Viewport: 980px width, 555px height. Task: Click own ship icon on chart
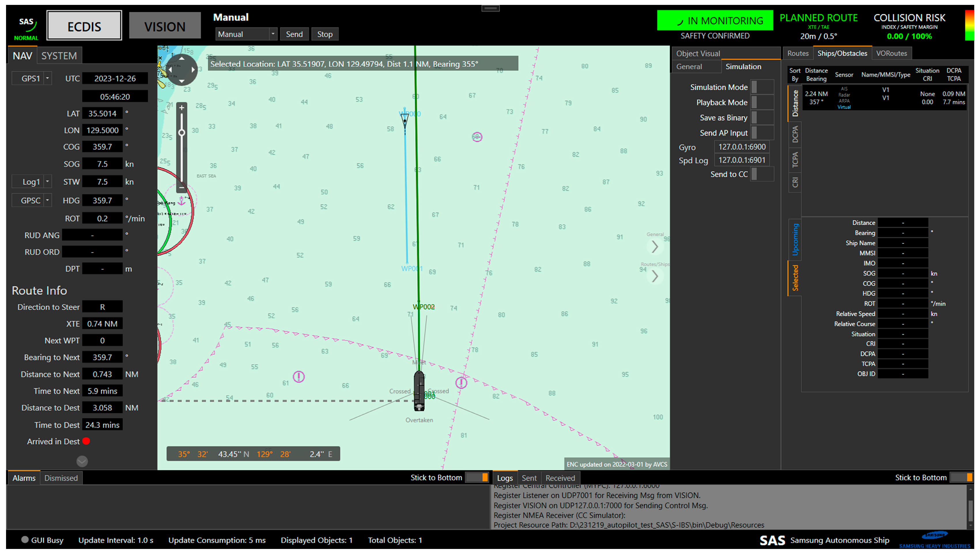point(419,390)
